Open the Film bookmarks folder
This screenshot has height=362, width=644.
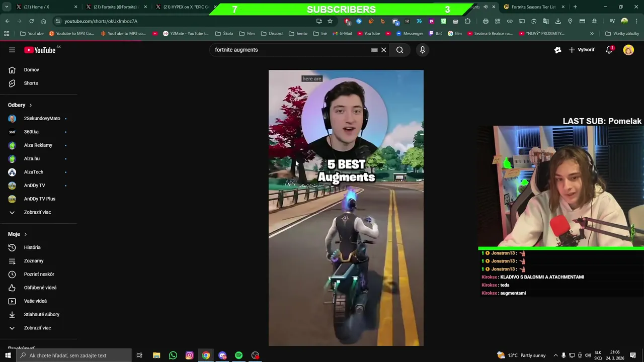247,34
